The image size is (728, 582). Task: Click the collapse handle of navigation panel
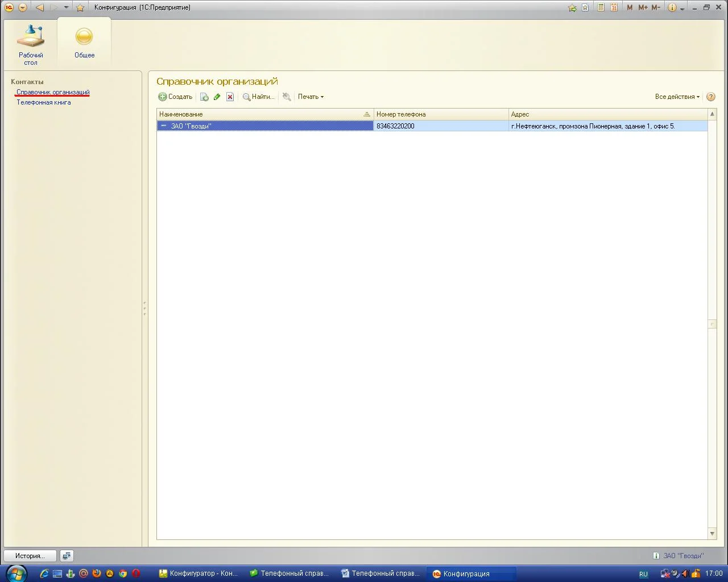coord(144,309)
